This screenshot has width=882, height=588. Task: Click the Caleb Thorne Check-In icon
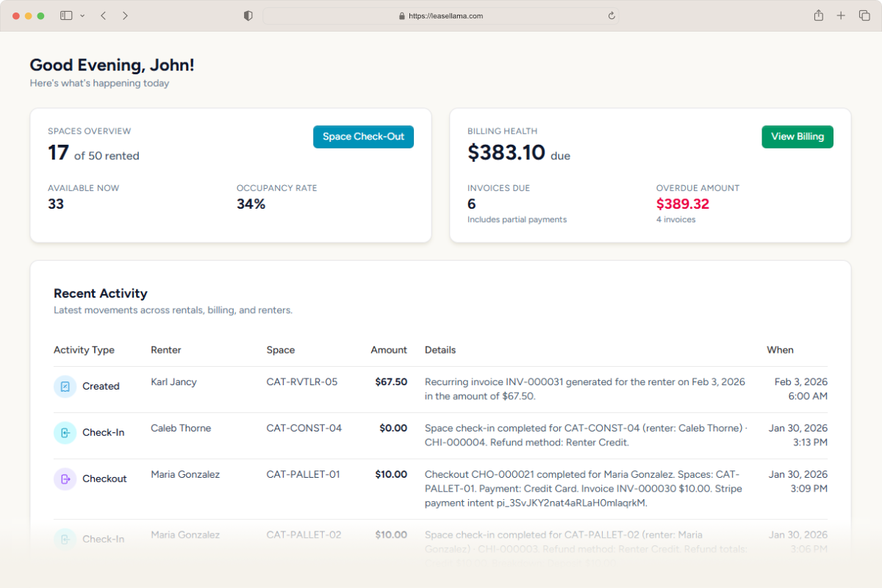[65, 433]
